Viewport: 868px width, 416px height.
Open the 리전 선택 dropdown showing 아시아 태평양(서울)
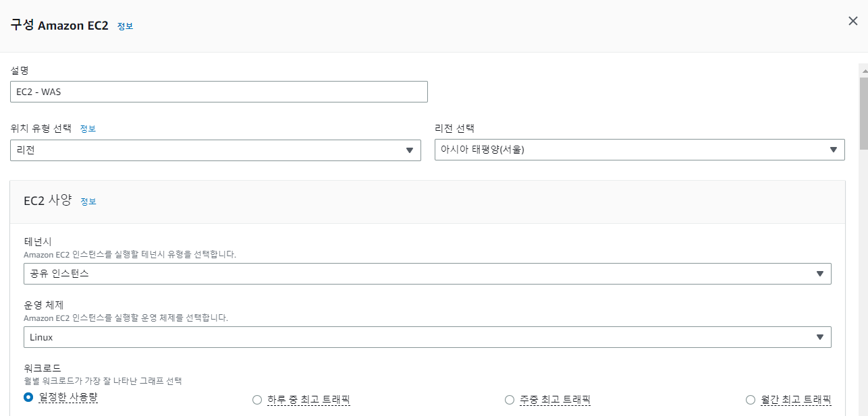click(x=640, y=150)
